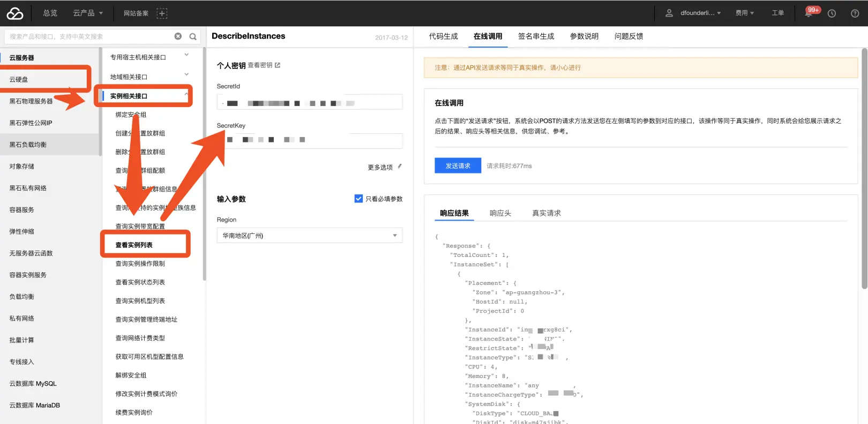Show the 响应结果 tab

(454, 213)
